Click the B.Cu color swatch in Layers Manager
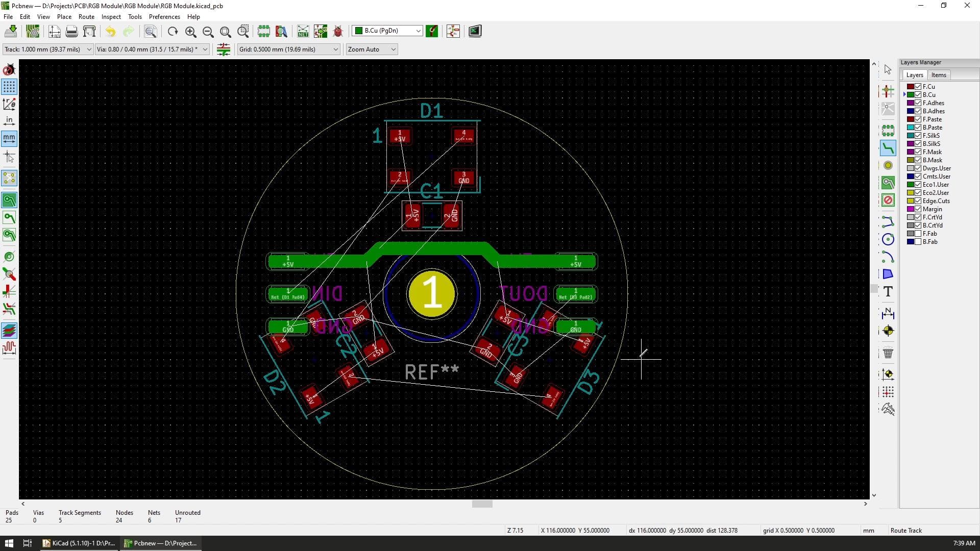This screenshot has height=551, width=980. [x=912, y=94]
